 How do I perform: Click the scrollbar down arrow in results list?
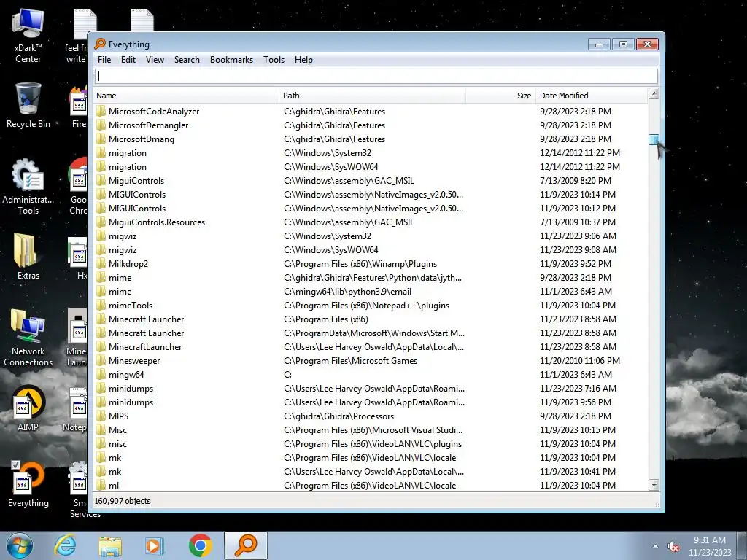pyautogui.click(x=654, y=485)
